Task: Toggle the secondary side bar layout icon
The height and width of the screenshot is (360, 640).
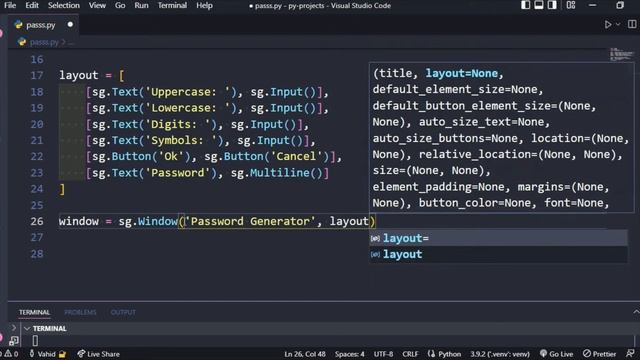Action: coord(552,5)
